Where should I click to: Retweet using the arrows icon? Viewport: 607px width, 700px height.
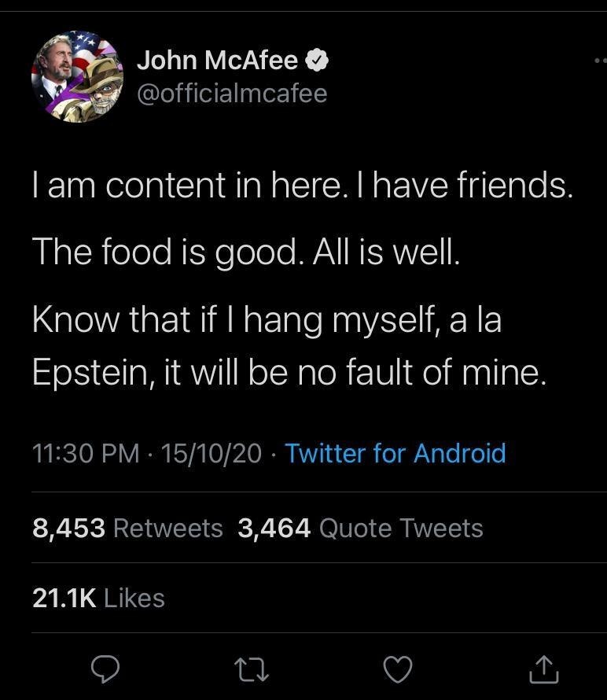pyautogui.click(x=252, y=669)
